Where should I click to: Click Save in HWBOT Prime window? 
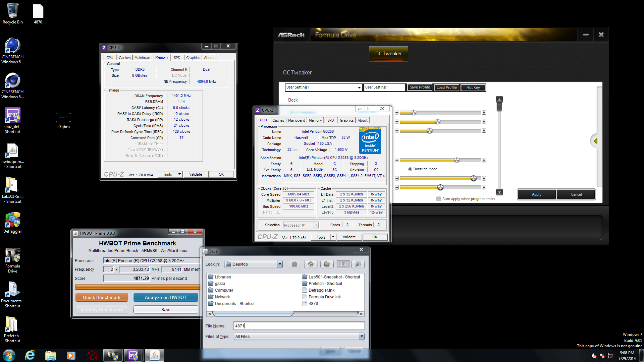click(x=166, y=309)
